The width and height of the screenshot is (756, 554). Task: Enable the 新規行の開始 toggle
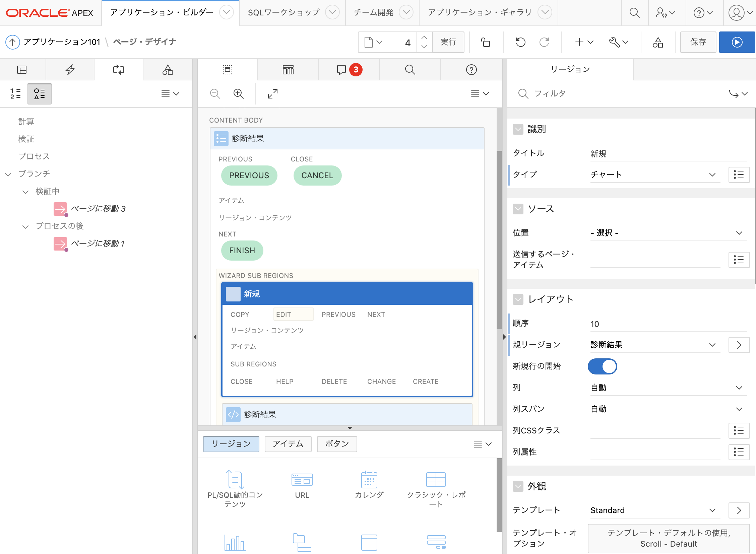coord(602,366)
